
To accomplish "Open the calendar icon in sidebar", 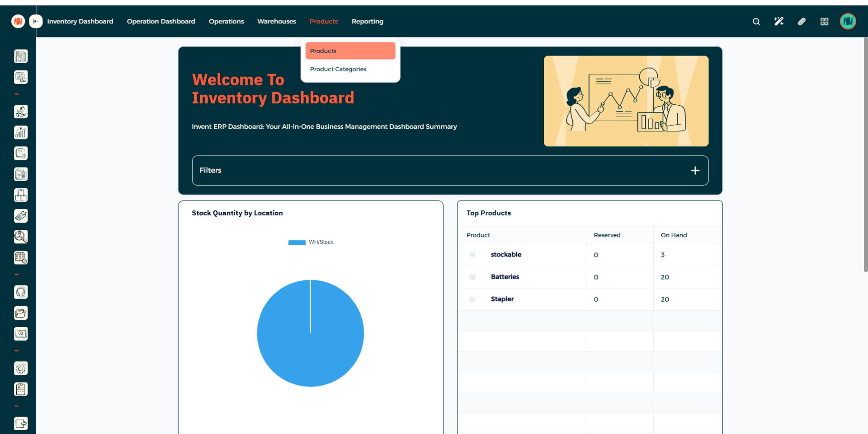I will pyautogui.click(x=21, y=257).
